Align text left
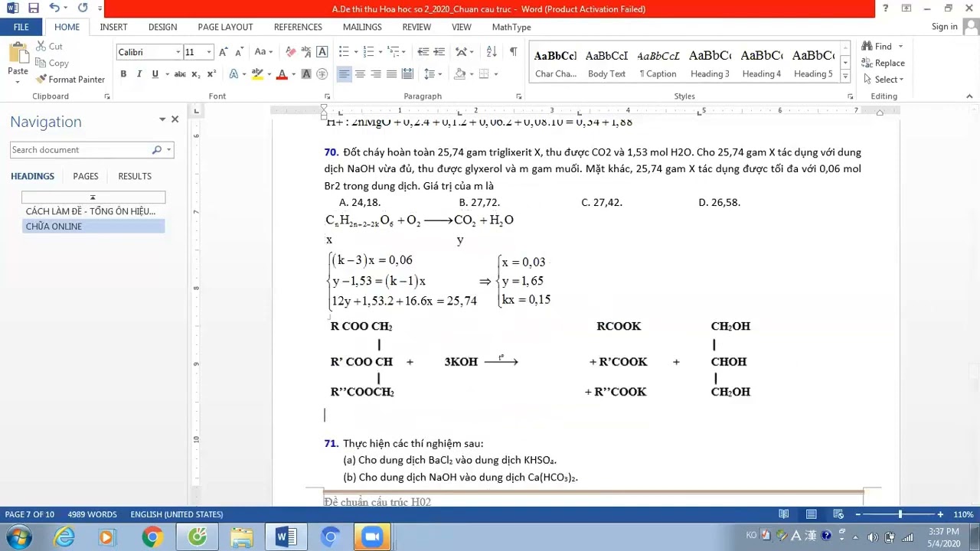This screenshot has width=980, height=551. point(344,74)
